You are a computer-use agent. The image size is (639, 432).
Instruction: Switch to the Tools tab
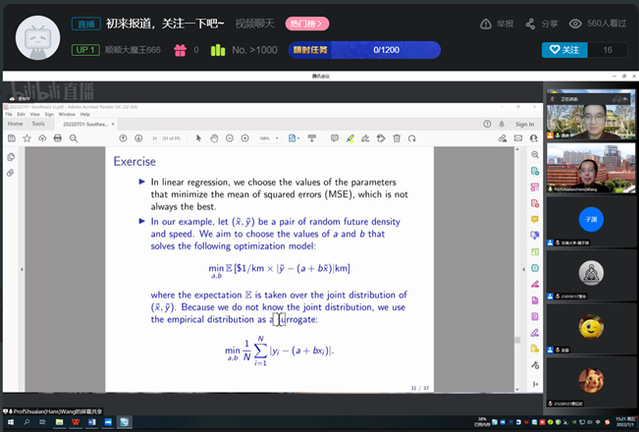38,124
